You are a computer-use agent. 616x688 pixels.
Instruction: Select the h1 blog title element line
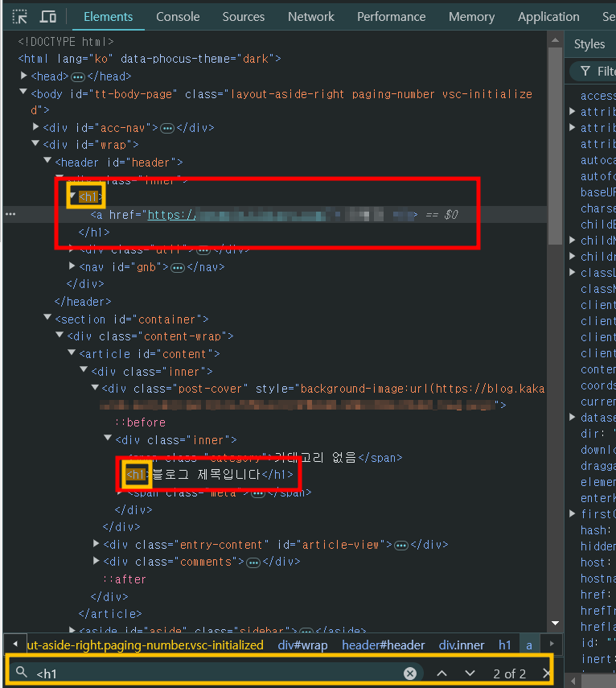209,475
